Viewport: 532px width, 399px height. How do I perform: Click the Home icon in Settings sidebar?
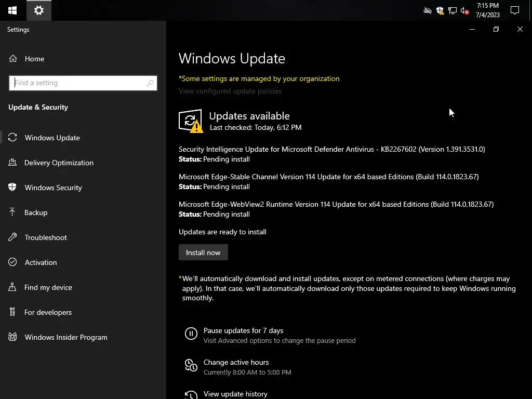13,59
